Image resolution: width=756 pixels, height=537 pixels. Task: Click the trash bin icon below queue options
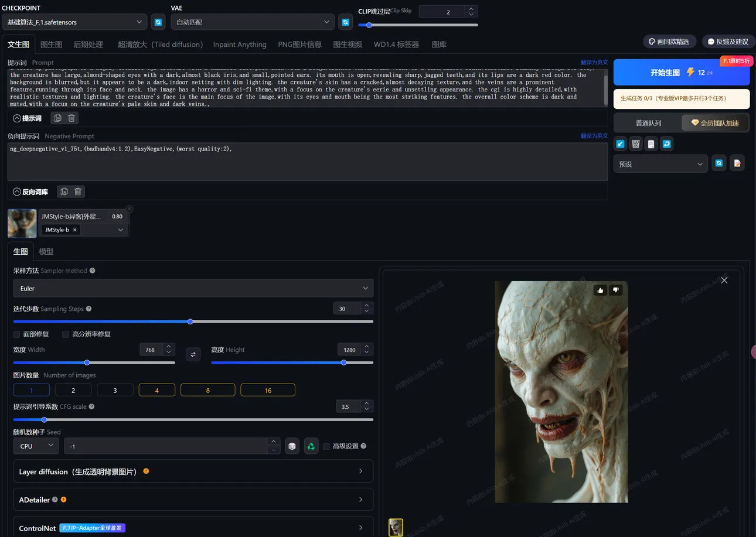click(x=635, y=143)
